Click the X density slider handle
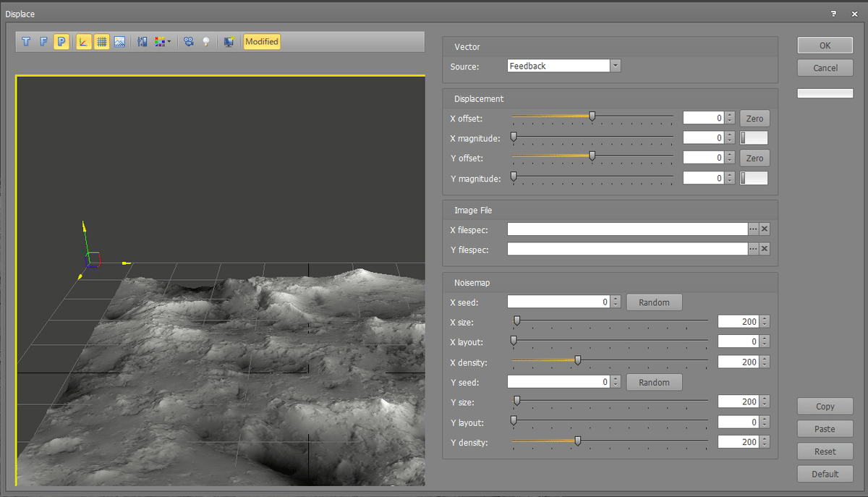The image size is (868, 497). (577, 360)
